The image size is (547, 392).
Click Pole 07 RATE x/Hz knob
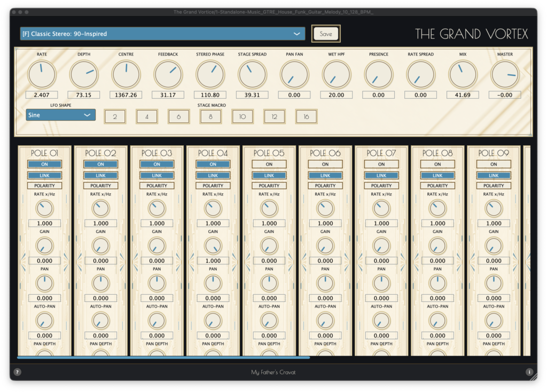[381, 209]
